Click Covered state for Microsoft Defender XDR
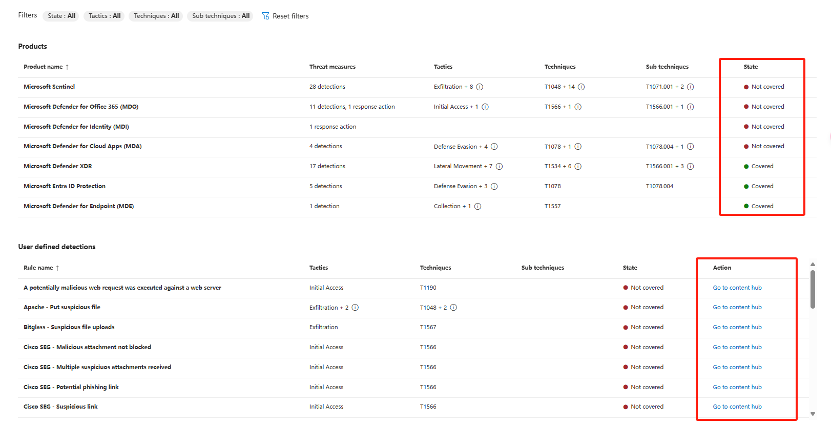The image size is (832, 426). pos(758,167)
